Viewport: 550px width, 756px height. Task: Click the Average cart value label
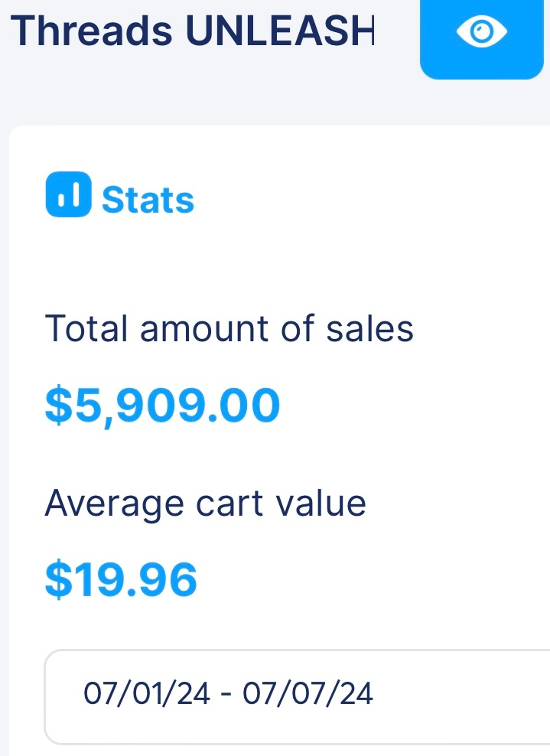click(x=205, y=503)
